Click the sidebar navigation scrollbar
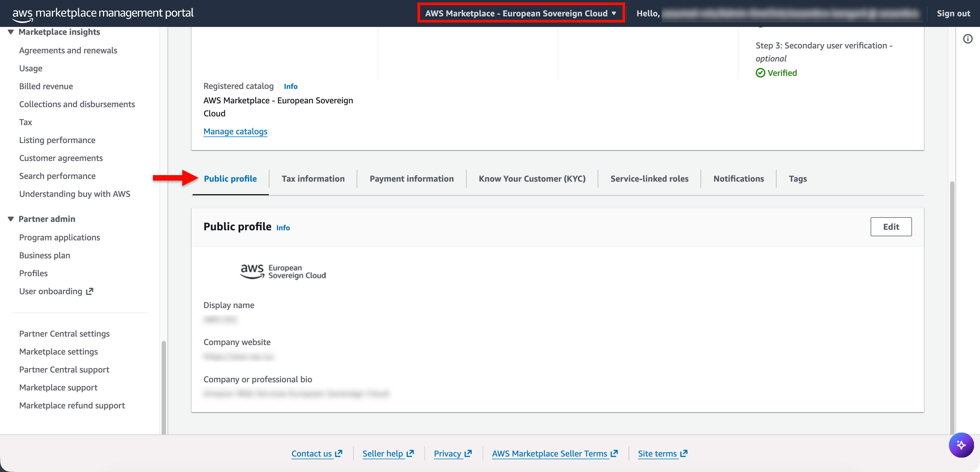 [x=164, y=388]
